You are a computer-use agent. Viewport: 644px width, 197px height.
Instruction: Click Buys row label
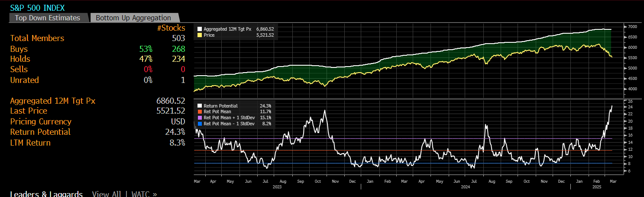tap(19, 49)
